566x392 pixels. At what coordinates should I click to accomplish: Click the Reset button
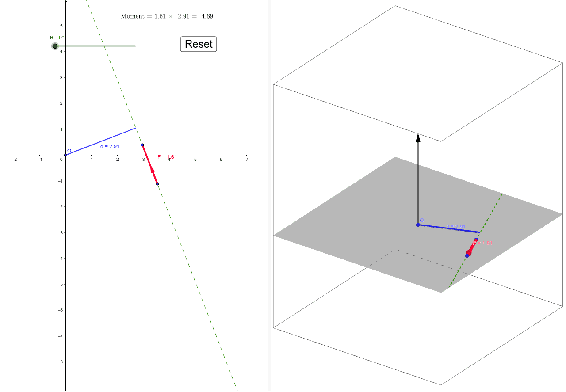tap(198, 44)
